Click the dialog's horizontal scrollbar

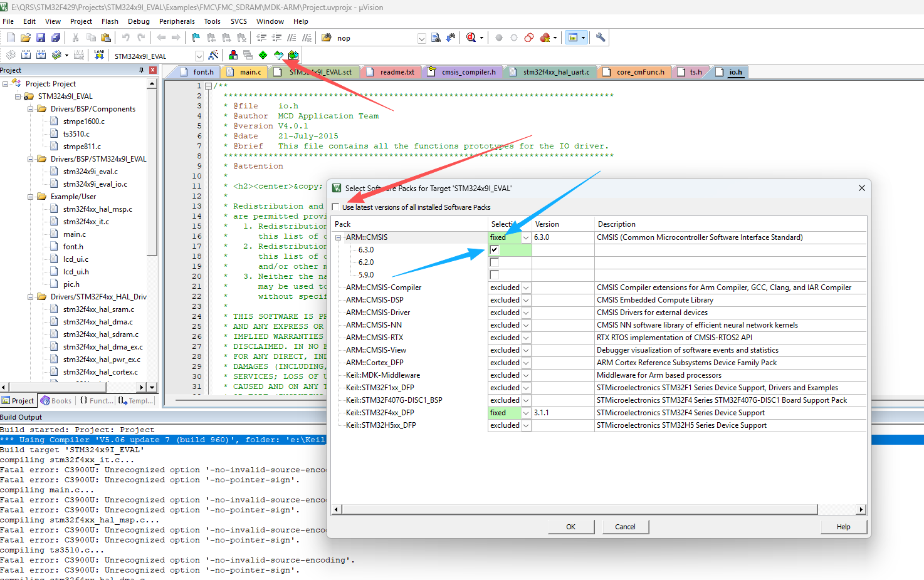(x=579, y=509)
